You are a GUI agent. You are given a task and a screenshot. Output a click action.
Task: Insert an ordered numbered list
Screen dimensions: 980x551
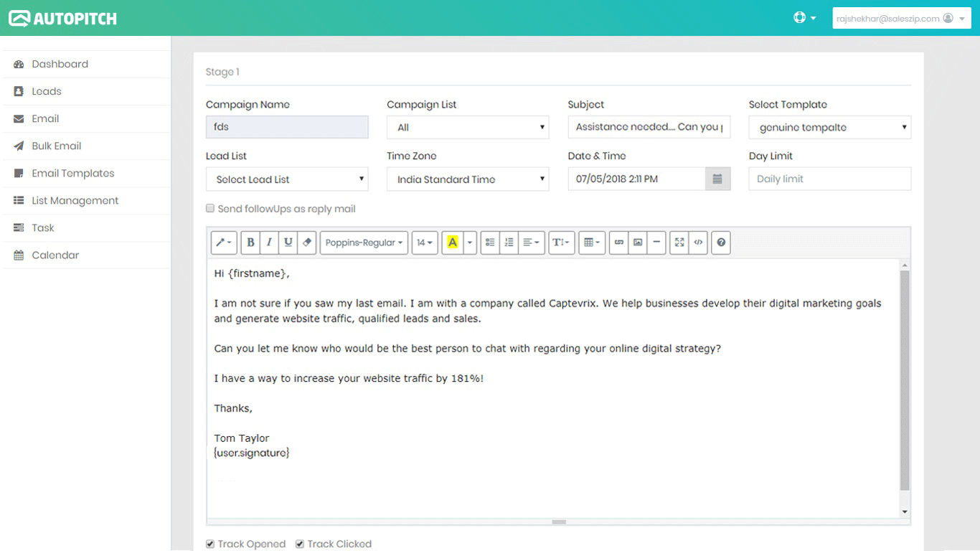click(x=509, y=242)
